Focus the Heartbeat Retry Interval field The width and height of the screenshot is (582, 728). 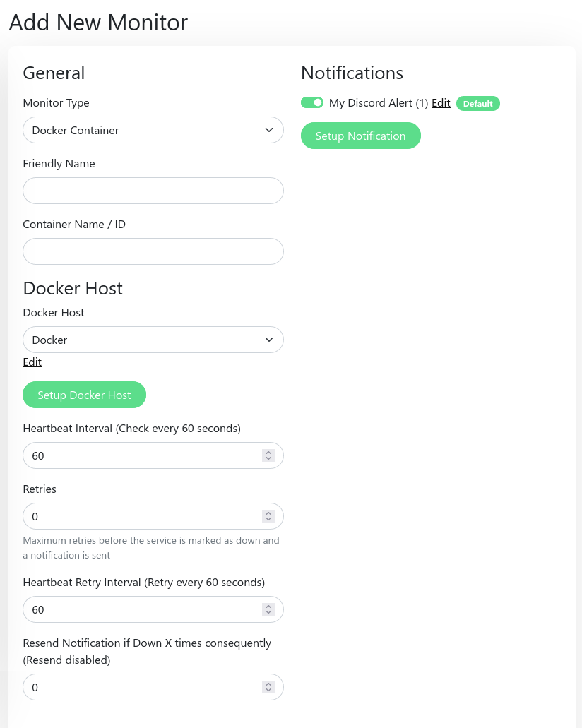(x=141, y=609)
